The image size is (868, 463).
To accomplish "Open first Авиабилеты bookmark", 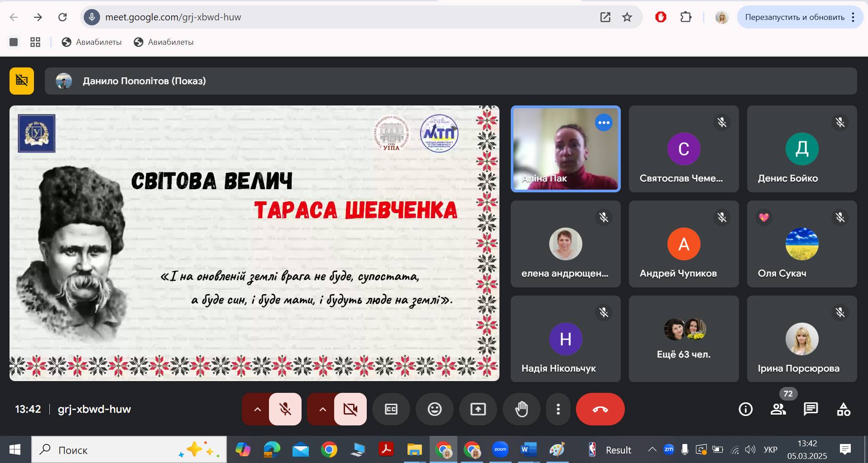I will tap(92, 42).
